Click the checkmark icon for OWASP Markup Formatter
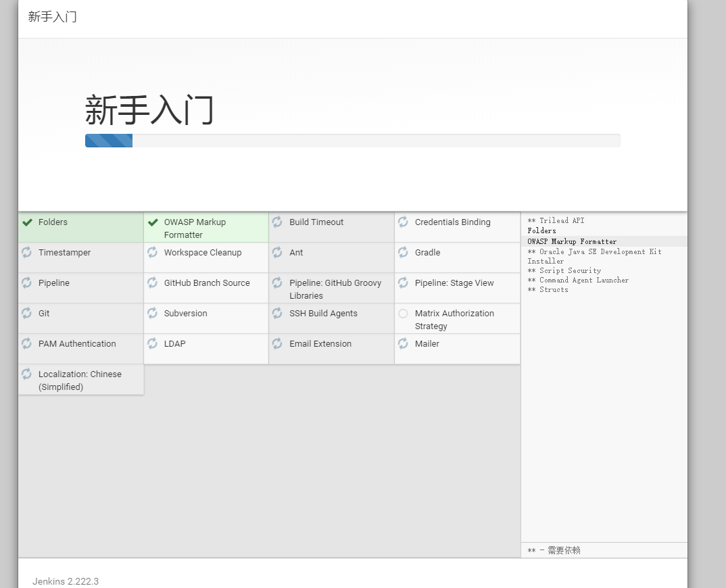The height and width of the screenshot is (588, 726). (153, 222)
